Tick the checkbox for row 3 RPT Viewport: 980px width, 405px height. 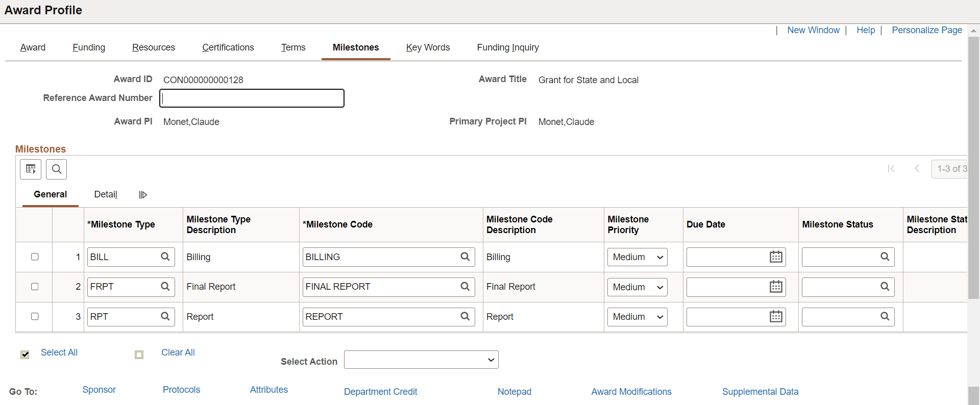35,316
